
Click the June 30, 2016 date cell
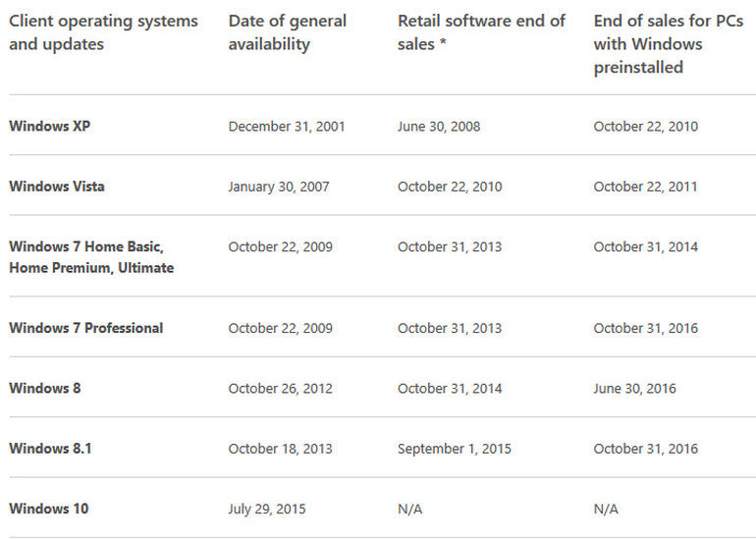pyautogui.click(x=634, y=389)
